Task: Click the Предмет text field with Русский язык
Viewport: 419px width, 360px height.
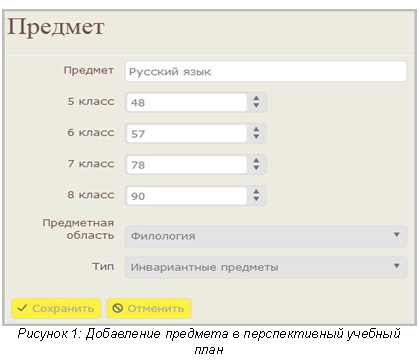Action: (x=266, y=71)
